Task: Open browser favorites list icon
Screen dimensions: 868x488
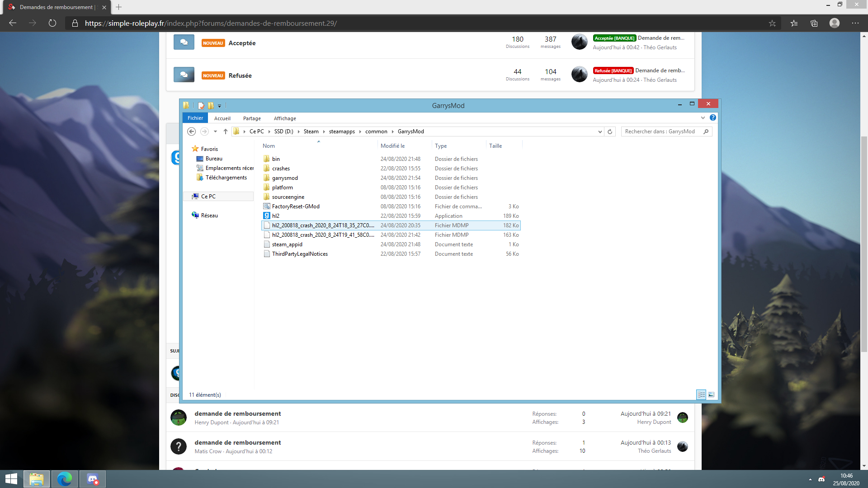Action: pyautogui.click(x=794, y=23)
